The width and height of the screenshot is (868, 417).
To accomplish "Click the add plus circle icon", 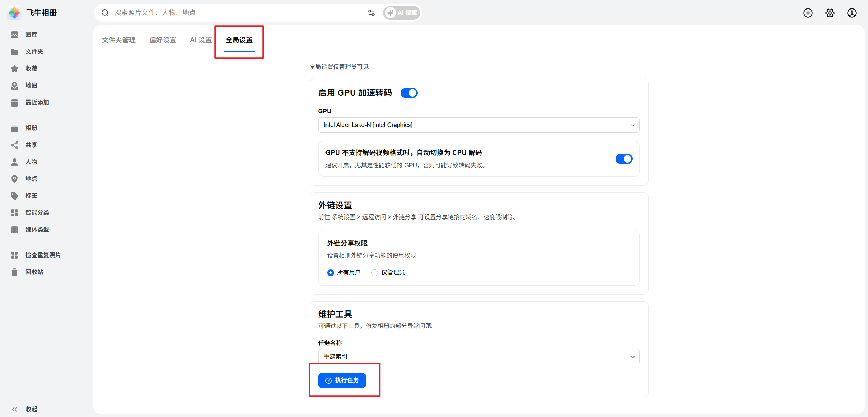I will (808, 13).
